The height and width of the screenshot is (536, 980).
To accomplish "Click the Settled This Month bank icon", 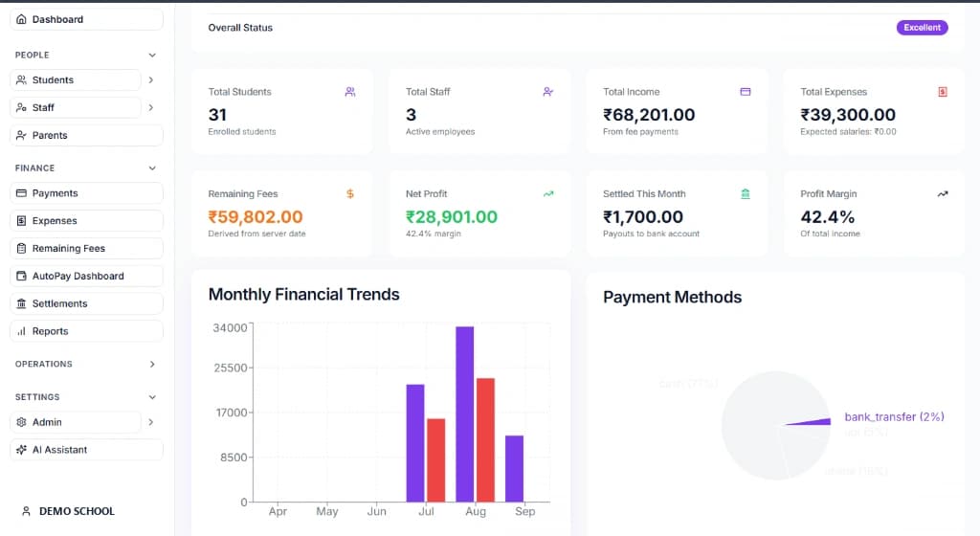I will click(x=745, y=193).
